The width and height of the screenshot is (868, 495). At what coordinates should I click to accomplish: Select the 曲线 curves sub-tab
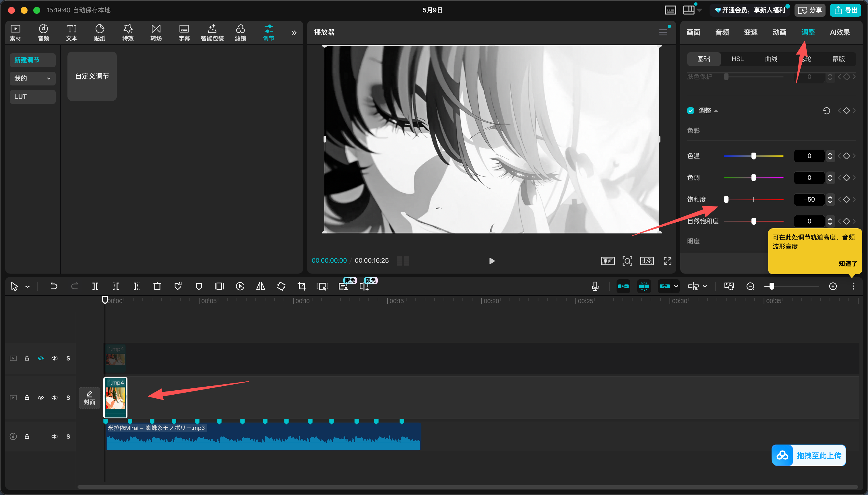[771, 59]
